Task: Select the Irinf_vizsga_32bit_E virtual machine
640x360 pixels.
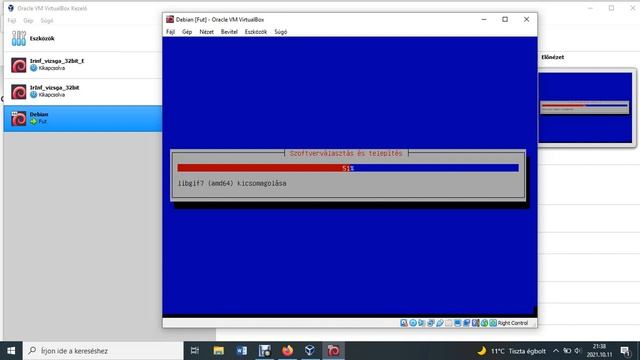Action: coord(83,65)
